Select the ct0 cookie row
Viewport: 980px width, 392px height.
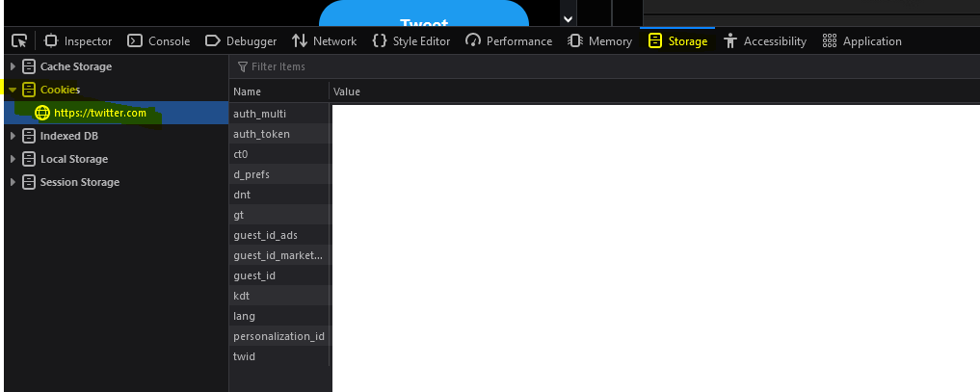coord(280,153)
